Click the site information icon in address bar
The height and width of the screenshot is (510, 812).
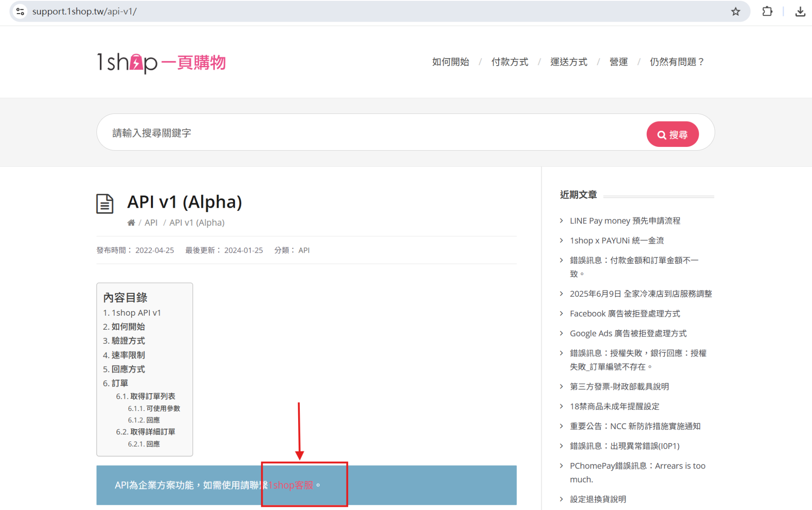point(20,11)
